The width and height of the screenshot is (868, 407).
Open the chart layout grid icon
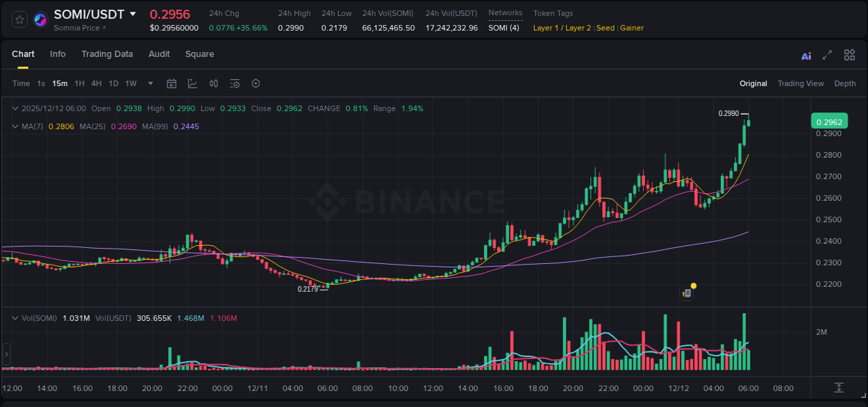(849, 54)
